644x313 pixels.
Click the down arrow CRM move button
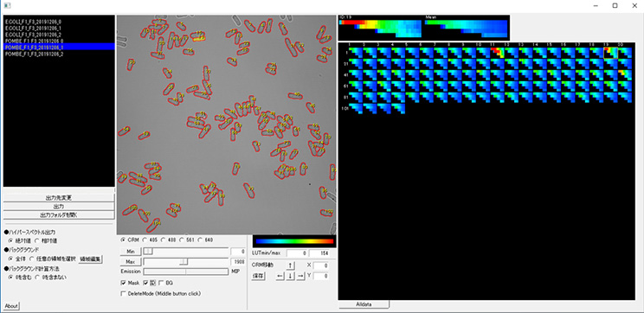point(290,277)
